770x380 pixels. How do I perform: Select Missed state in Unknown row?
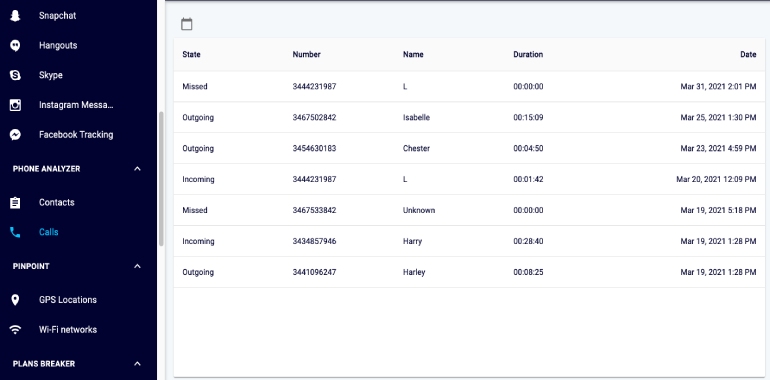195,210
